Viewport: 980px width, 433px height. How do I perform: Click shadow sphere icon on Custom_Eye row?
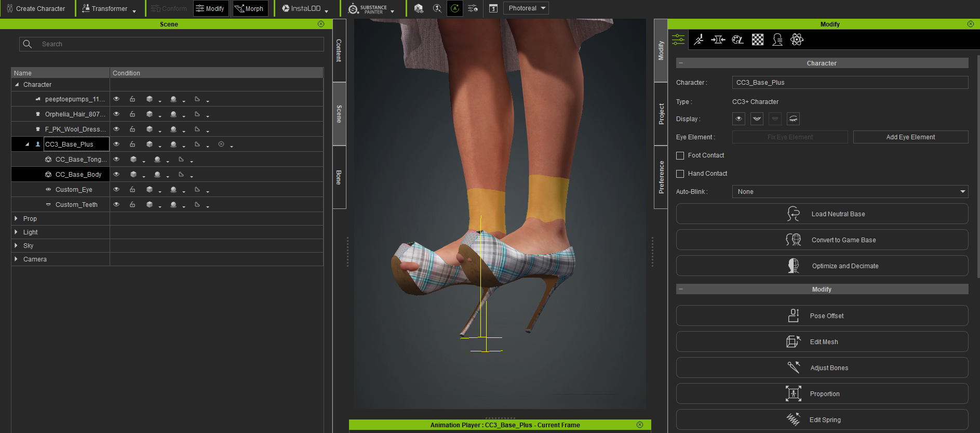pyautogui.click(x=173, y=189)
